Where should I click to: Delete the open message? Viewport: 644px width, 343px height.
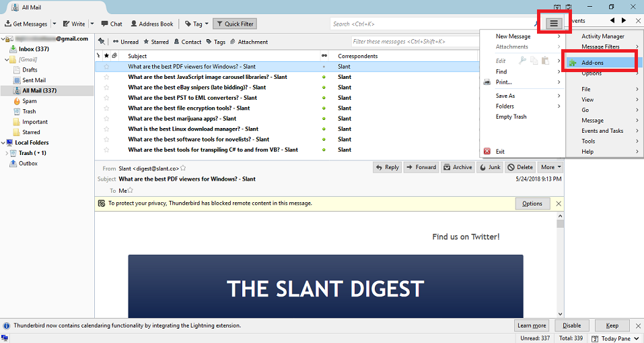coord(520,167)
